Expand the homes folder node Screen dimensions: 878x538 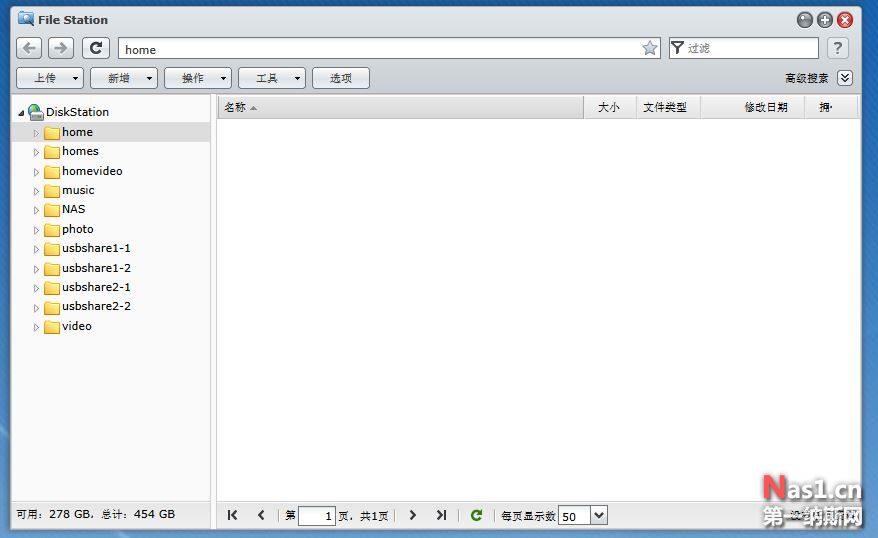pos(36,152)
